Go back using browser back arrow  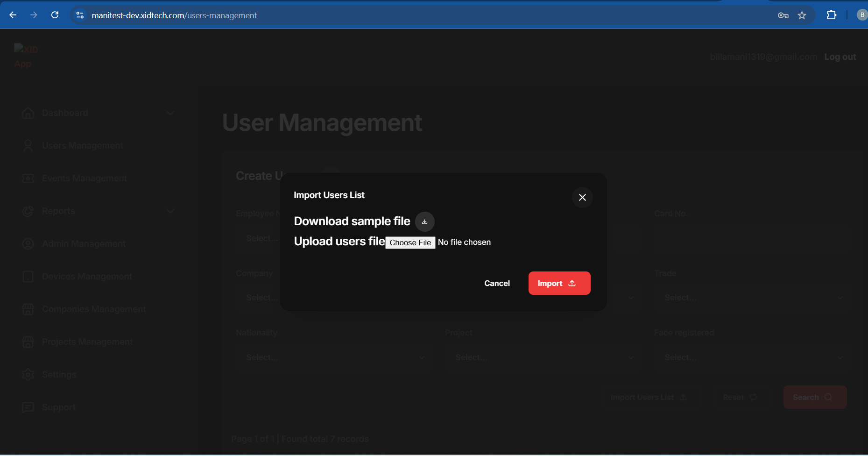coord(13,15)
